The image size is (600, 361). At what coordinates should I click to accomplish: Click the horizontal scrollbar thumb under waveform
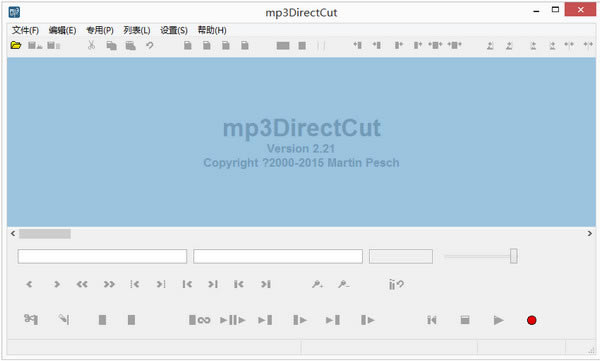pyautogui.click(x=45, y=234)
